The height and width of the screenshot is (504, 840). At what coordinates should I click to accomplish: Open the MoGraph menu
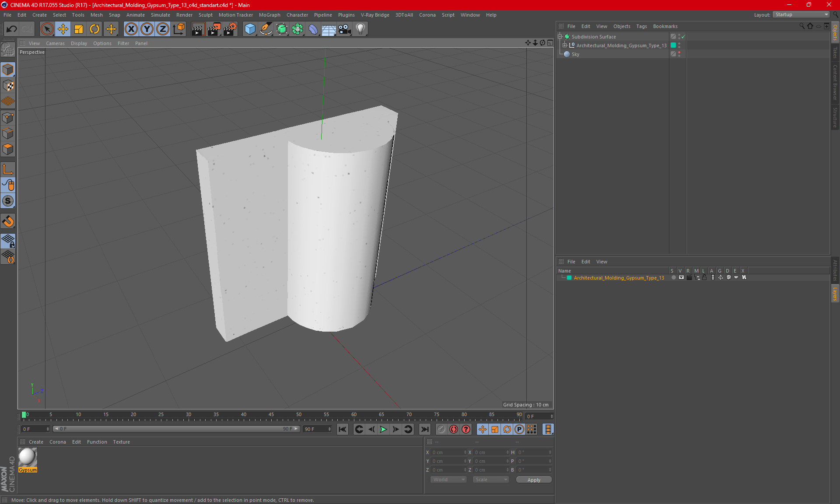[269, 15]
